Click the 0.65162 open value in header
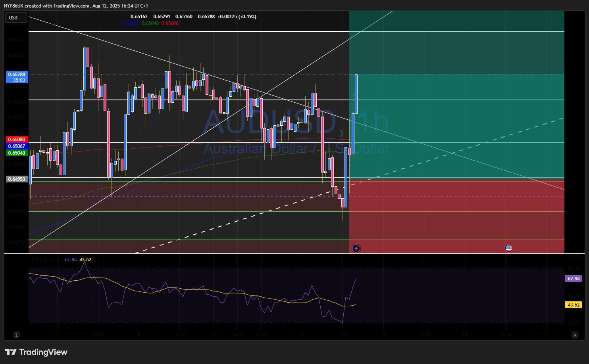The width and height of the screenshot is (589, 364). [139, 17]
